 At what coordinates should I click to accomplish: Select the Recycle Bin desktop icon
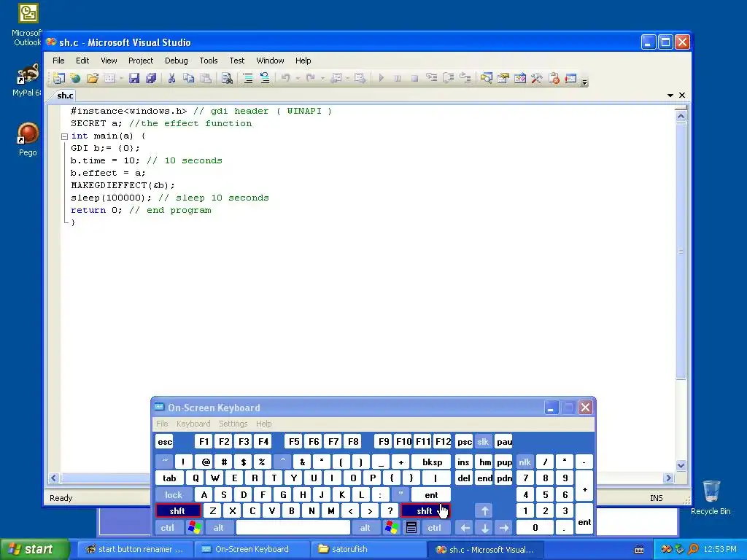point(711,498)
